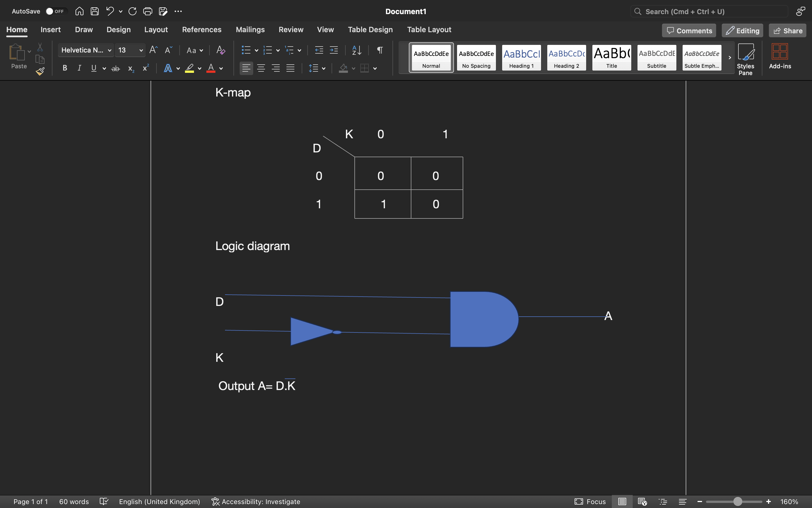Click Accessibility: Investigate
The image size is (812, 508).
point(256,501)
